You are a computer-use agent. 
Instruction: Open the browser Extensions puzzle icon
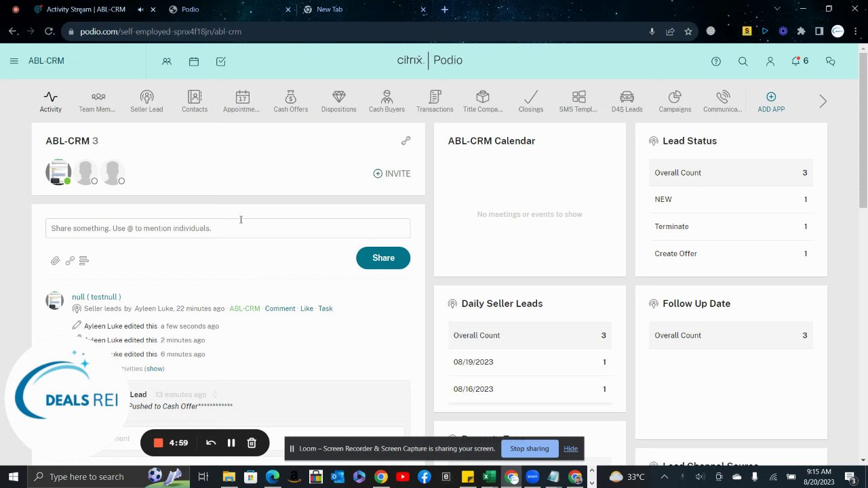point(801,31)
